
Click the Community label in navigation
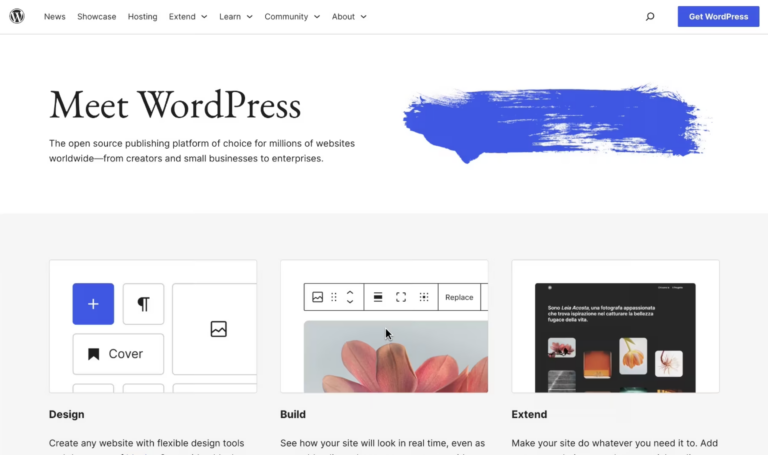click(x=286, y=17)
